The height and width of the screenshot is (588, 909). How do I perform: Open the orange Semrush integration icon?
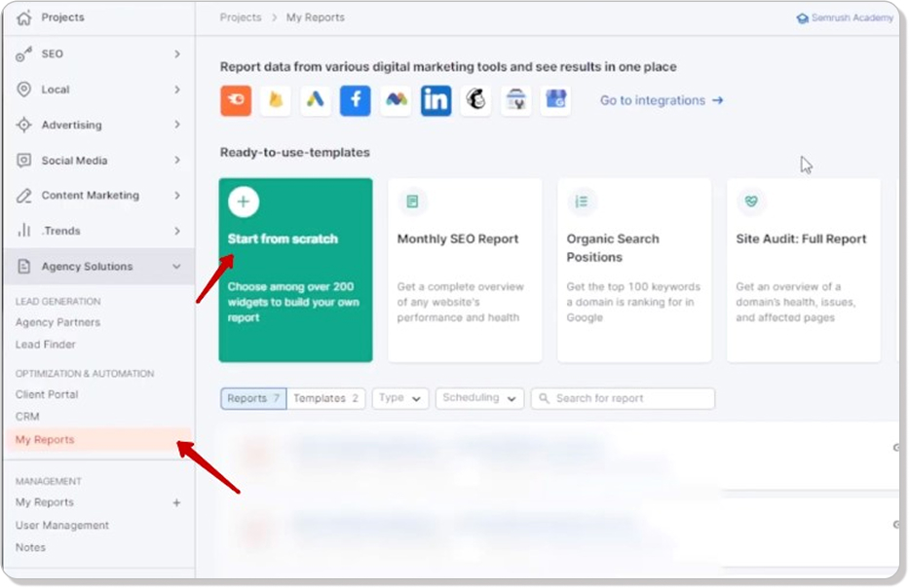click(236, 100)
